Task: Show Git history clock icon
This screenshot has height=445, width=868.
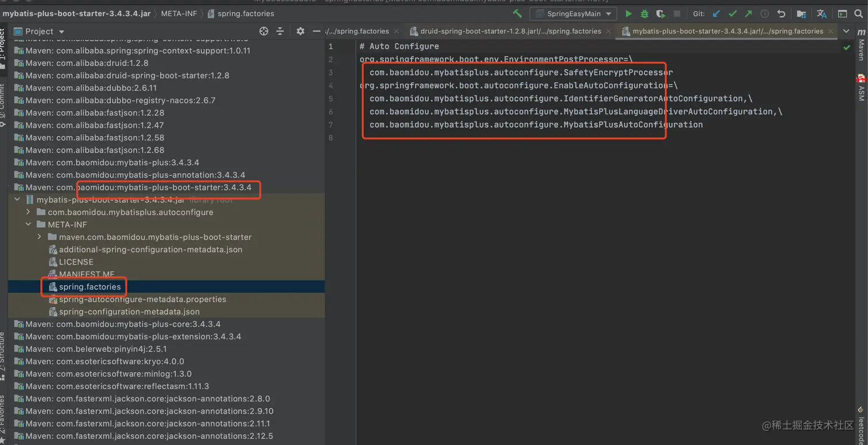Action: point(765,14)
